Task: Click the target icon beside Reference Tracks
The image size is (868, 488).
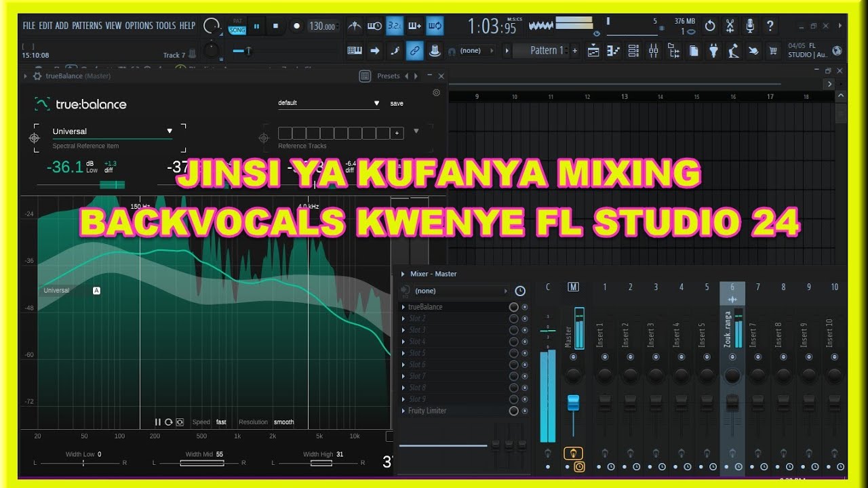Action: click(264, 138)
